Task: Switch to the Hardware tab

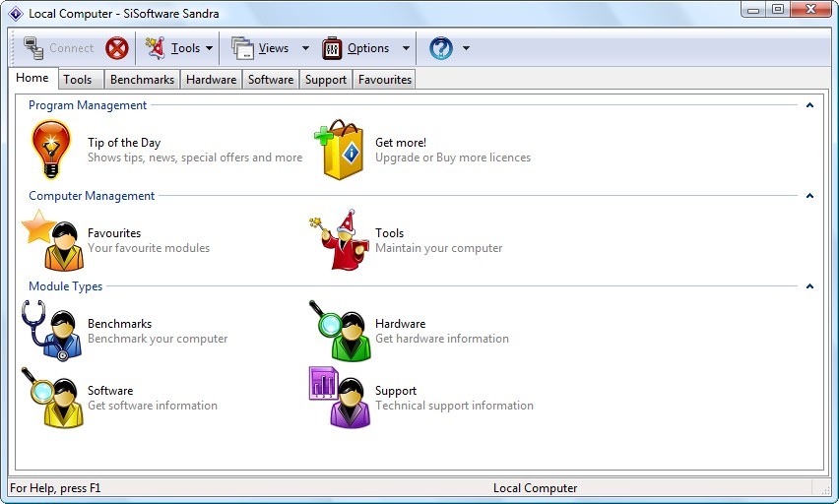Action: (x=212, y=79)
